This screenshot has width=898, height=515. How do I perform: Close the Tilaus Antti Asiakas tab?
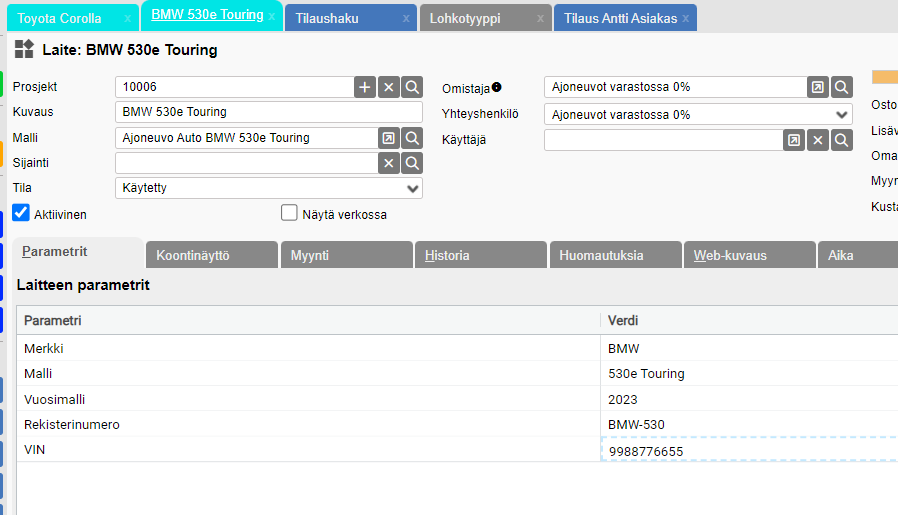[x=686, y=19]
